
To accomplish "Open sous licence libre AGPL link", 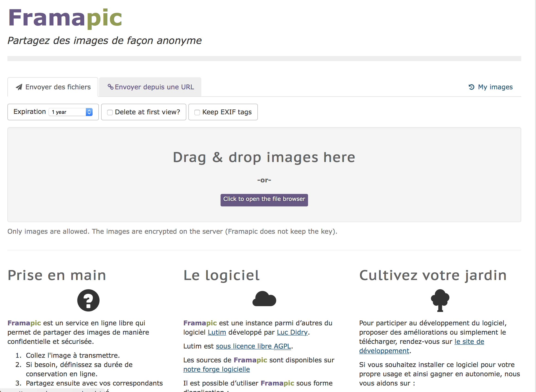I will [x=253, y=346].
